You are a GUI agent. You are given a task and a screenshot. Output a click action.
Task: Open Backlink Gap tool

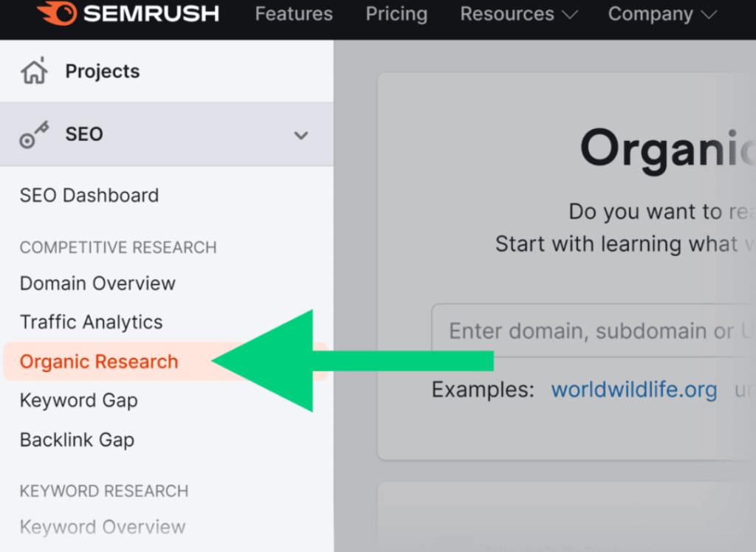[77, 440]
